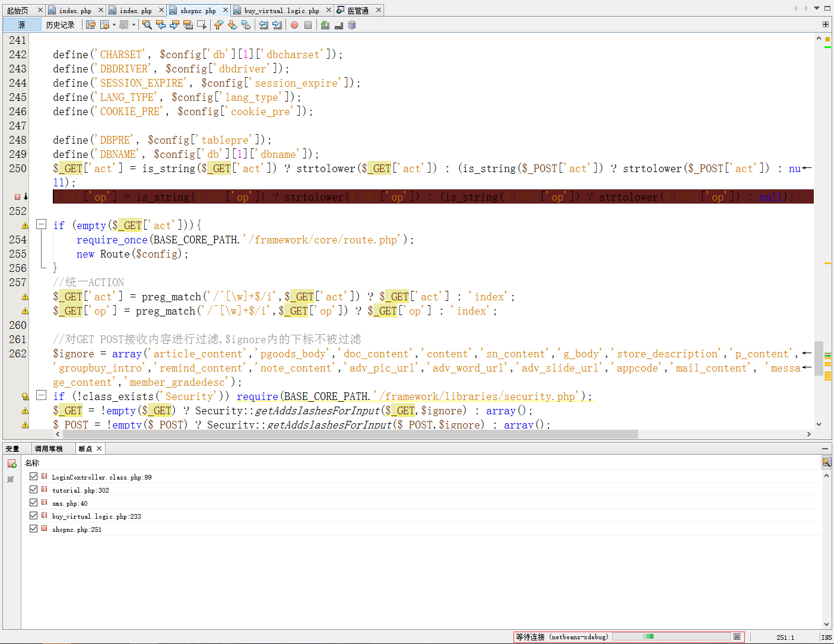Stop macro recording with square icon
This screenshot has height=644, width=834.
pos(308,25)
